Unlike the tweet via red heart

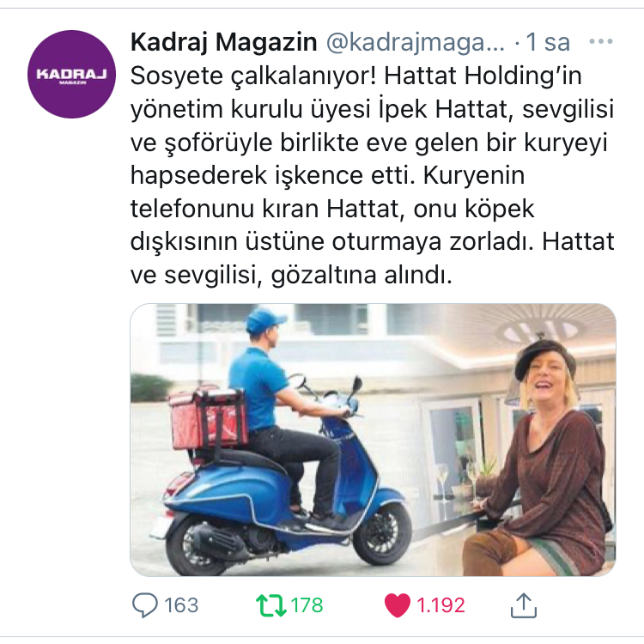coord(398,605)
